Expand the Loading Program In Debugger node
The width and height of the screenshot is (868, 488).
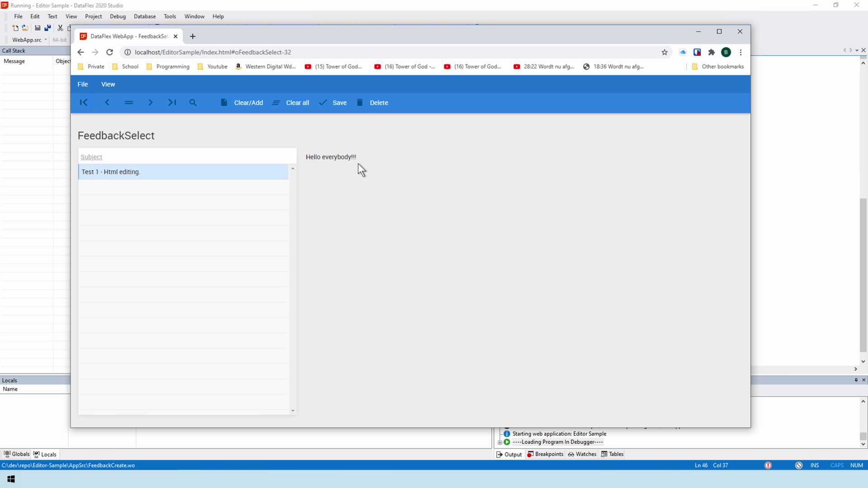[500, 442]
